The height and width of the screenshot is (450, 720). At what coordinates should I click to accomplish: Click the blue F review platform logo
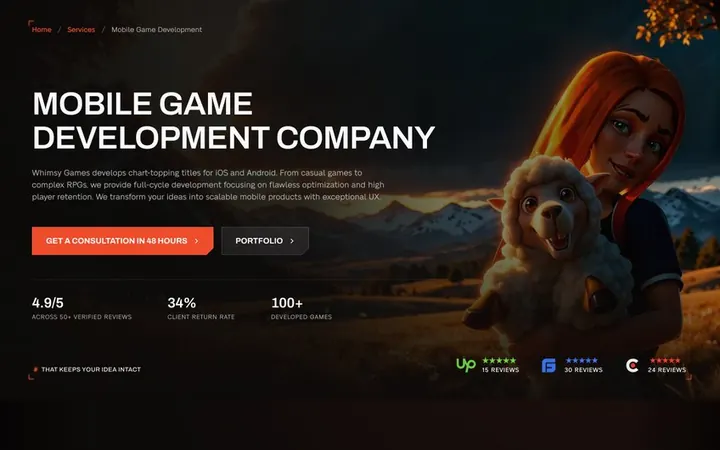(x=549, y=366)
